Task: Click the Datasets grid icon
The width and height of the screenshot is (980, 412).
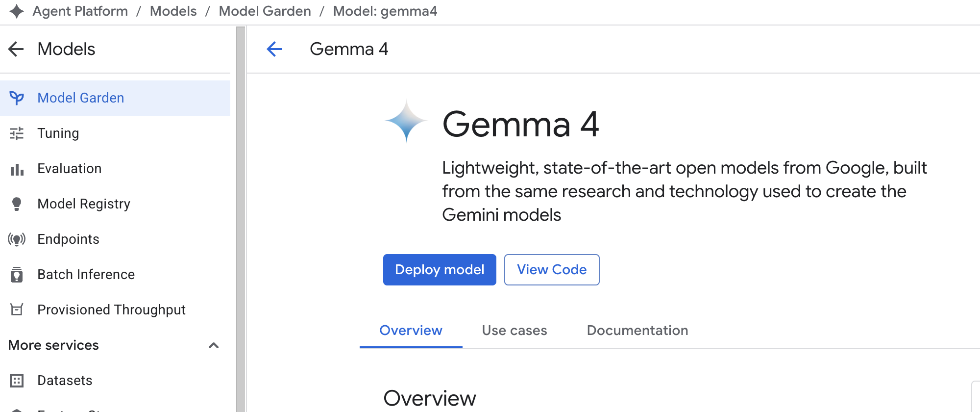Action: [17, 381]
